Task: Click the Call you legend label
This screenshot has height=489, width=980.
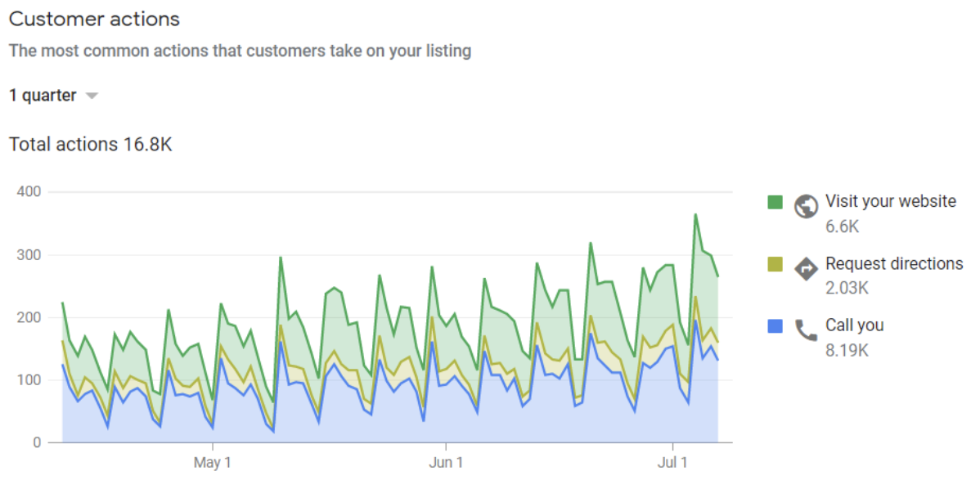Action: click(x=854, y=325)
